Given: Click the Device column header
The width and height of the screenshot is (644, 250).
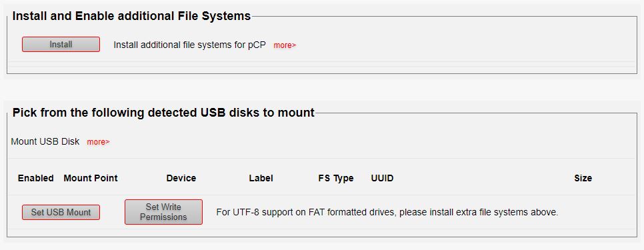Looking at the screenshot, I should (x=181, y=178).
